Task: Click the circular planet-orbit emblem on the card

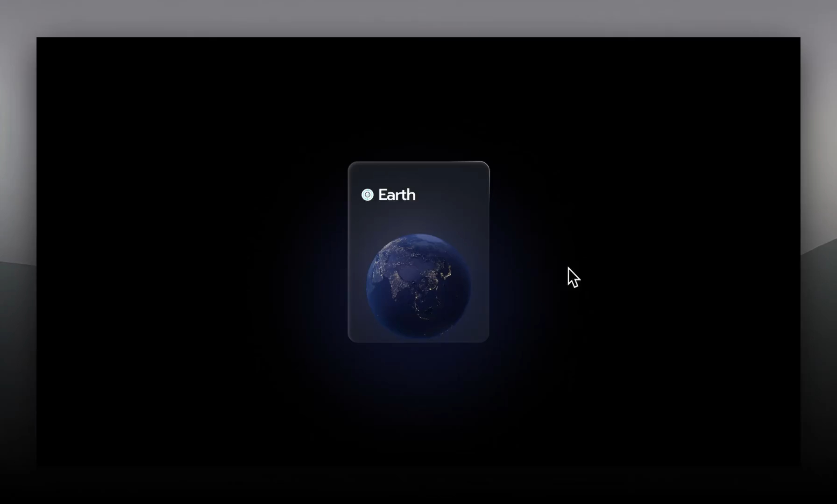Action: (368, 195)
